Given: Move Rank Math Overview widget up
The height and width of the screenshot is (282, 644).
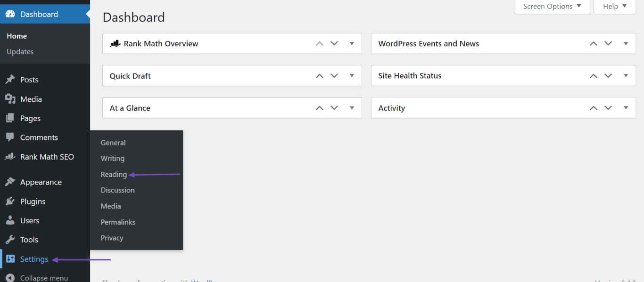Looking at the screenshot, I should pyautogui.click(x=320, y=43).
